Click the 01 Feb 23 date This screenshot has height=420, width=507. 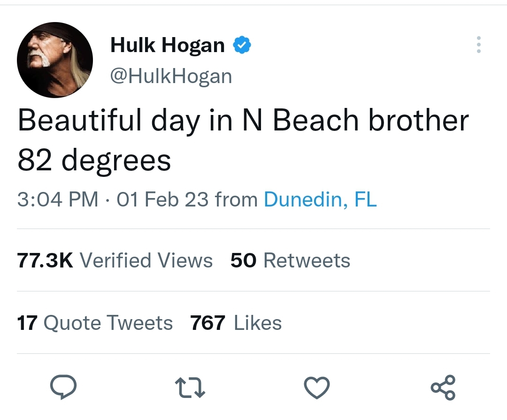point(162,199)
